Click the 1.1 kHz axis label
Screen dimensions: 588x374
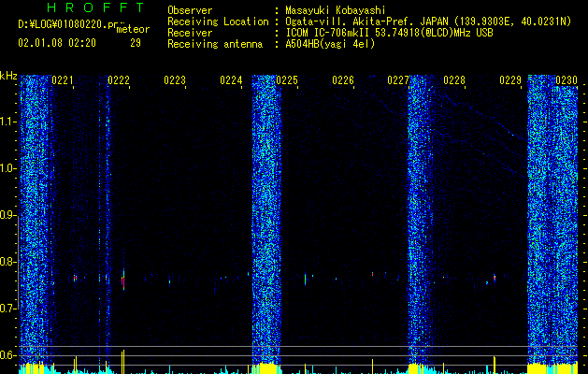coord(7,122)
